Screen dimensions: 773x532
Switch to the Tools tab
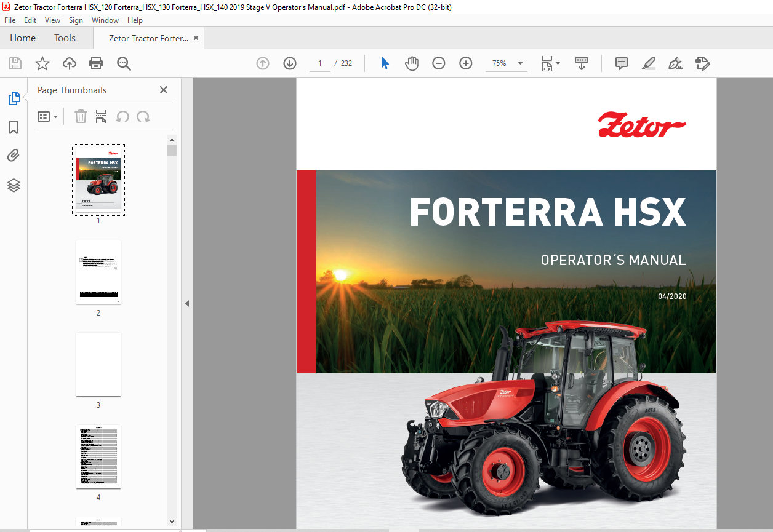[65, 38]
